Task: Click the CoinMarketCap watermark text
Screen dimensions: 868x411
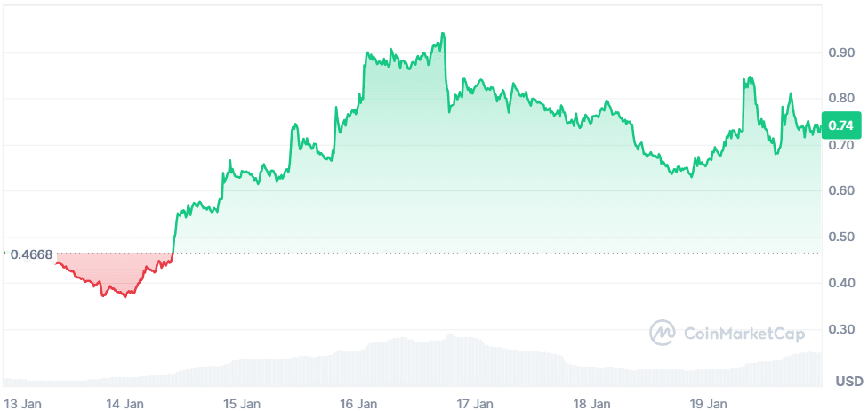Action: point(743,334)
